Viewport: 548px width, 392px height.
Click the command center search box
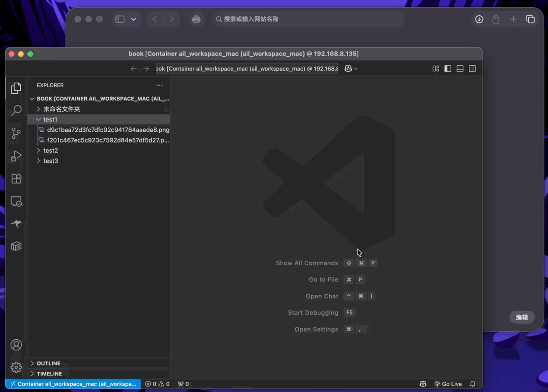247,68
